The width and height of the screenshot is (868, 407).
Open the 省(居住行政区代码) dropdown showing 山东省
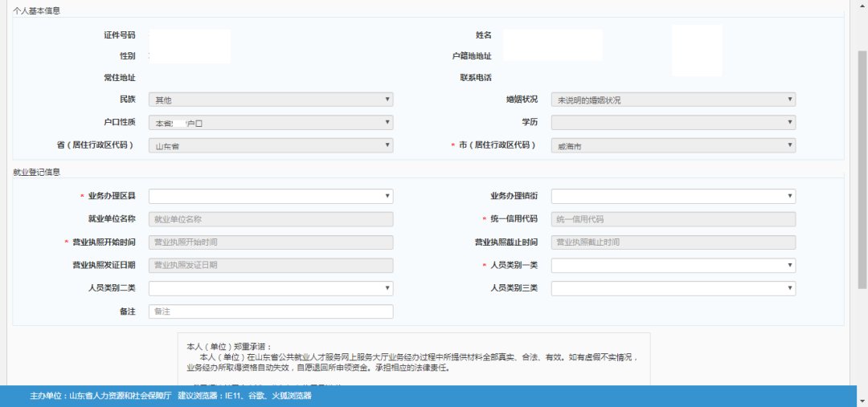(x=270, y=145)
